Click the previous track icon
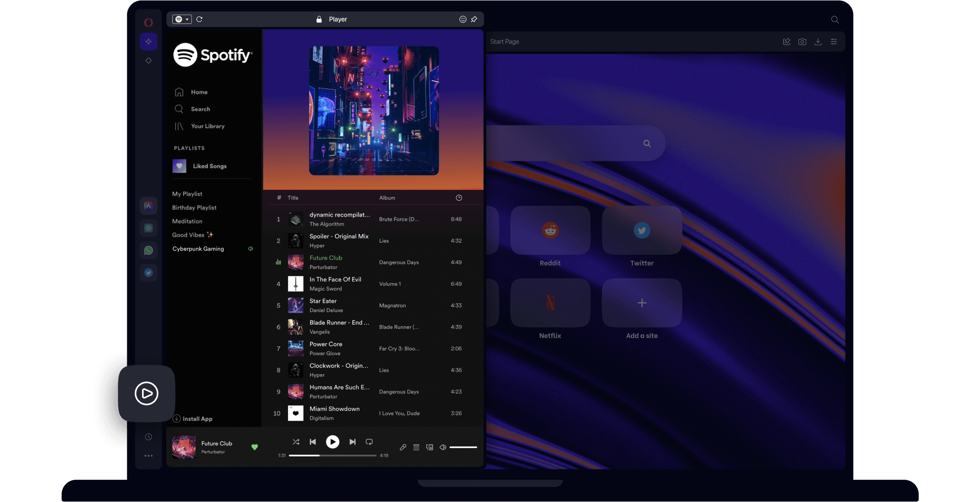 312,441
